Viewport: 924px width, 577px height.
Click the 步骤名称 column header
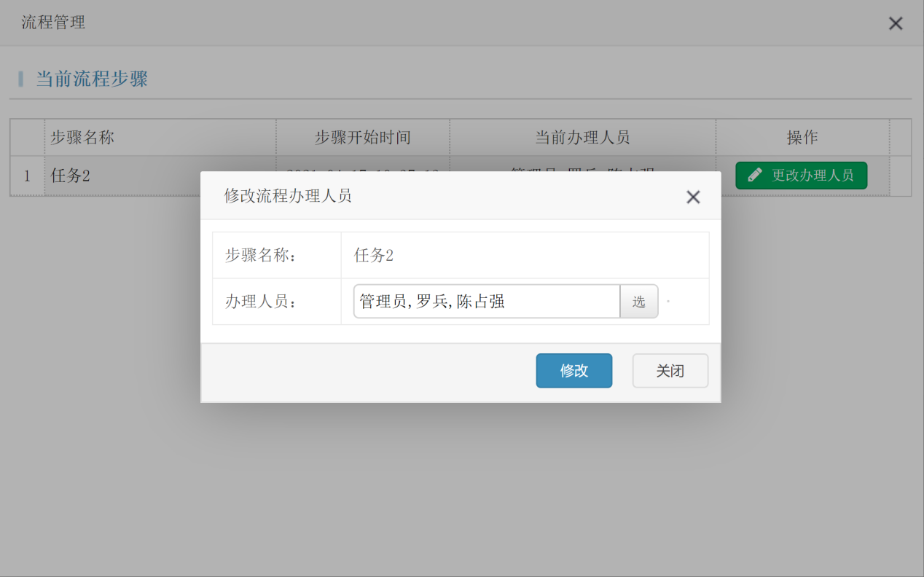click(x=160, y=137)
